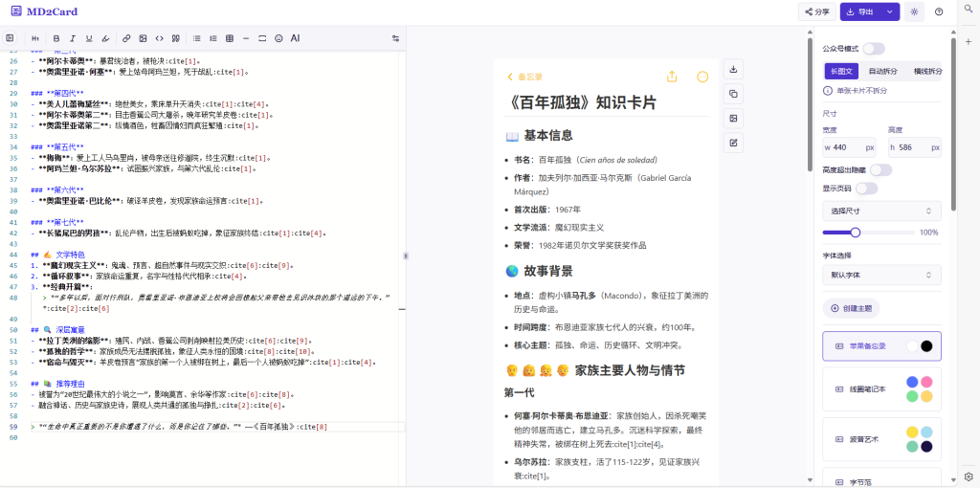Select the 自动拆分 tab
The image size is (980, 488).
tap(882, 71)
